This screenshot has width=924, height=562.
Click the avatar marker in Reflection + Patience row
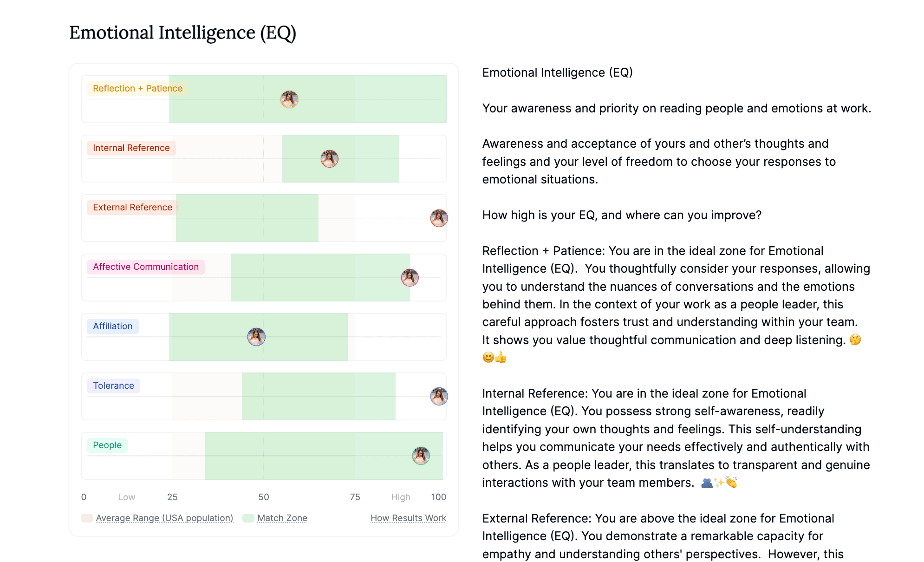[x=289, y=99]
